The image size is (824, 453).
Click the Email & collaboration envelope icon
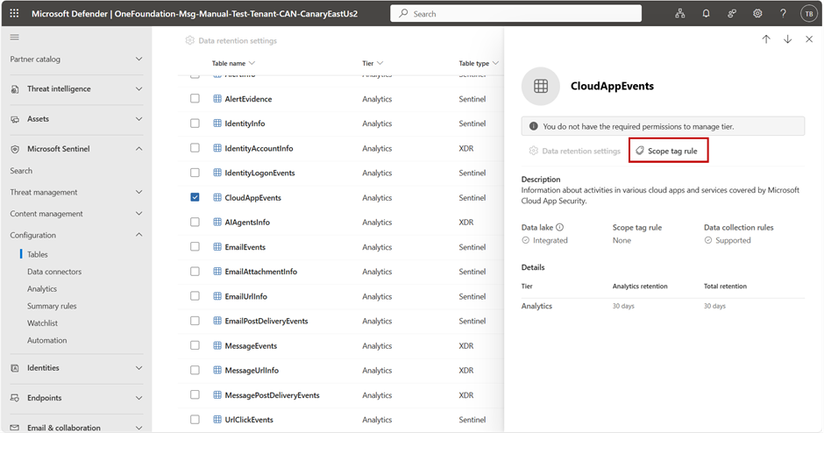click(x=15, y=428)
